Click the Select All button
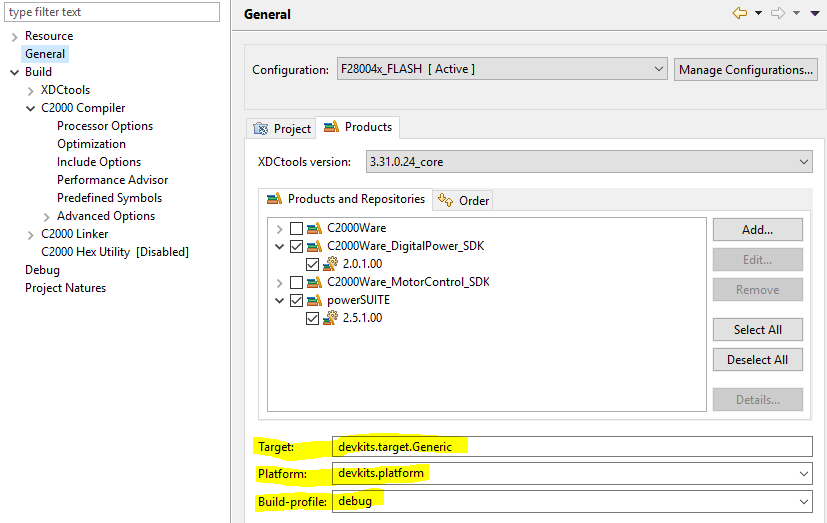The image size is (827, 523). (758, 330)
